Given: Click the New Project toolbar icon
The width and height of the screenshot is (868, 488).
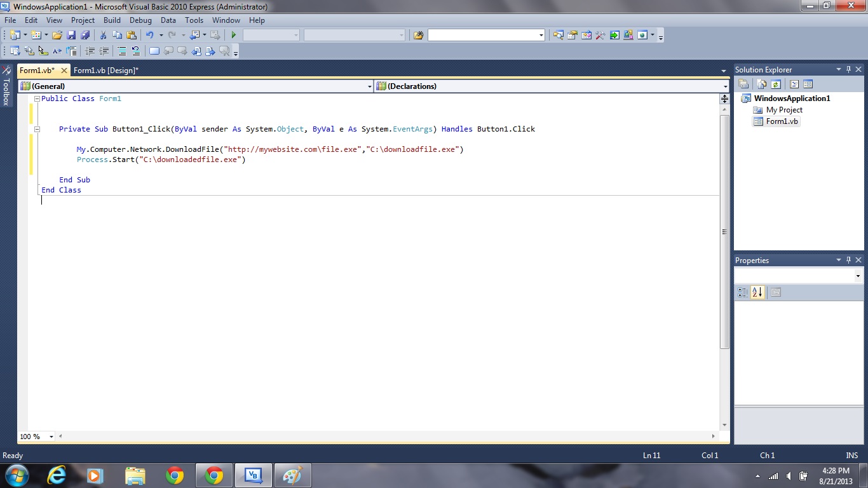Looking at the screenshot, I should tap(15, 36).
